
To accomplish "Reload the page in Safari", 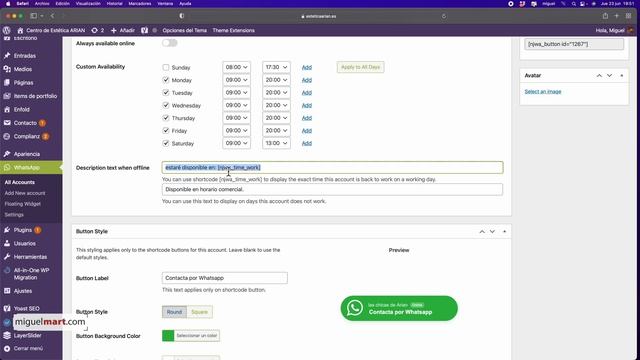I will click(444, 16).
